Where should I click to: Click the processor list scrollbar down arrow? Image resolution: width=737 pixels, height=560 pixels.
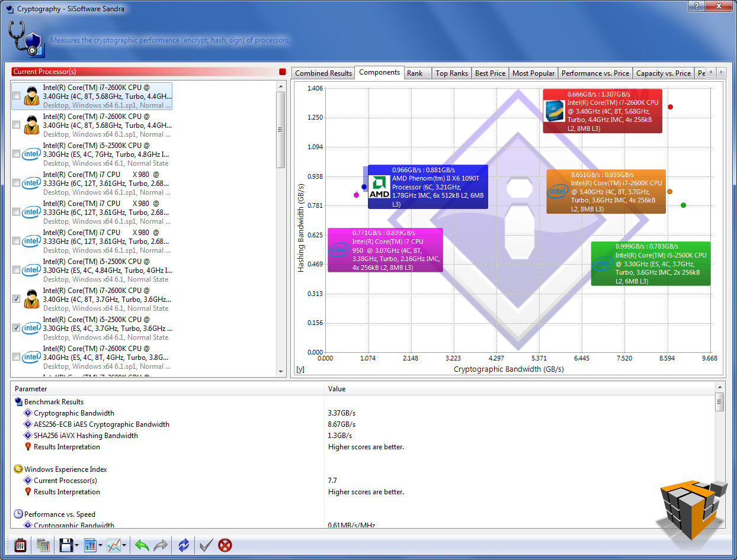tap(281, 371)
